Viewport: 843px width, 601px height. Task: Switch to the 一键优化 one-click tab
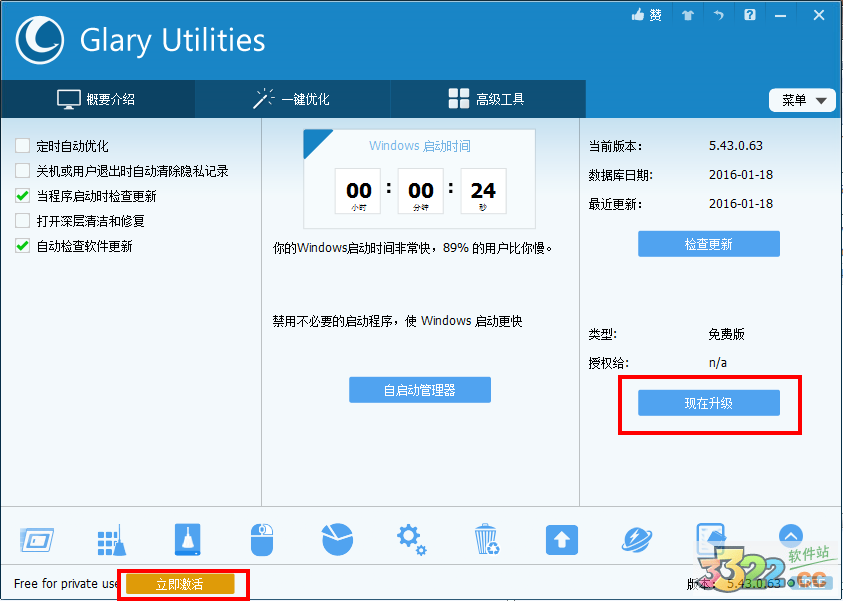coord(292,99)
